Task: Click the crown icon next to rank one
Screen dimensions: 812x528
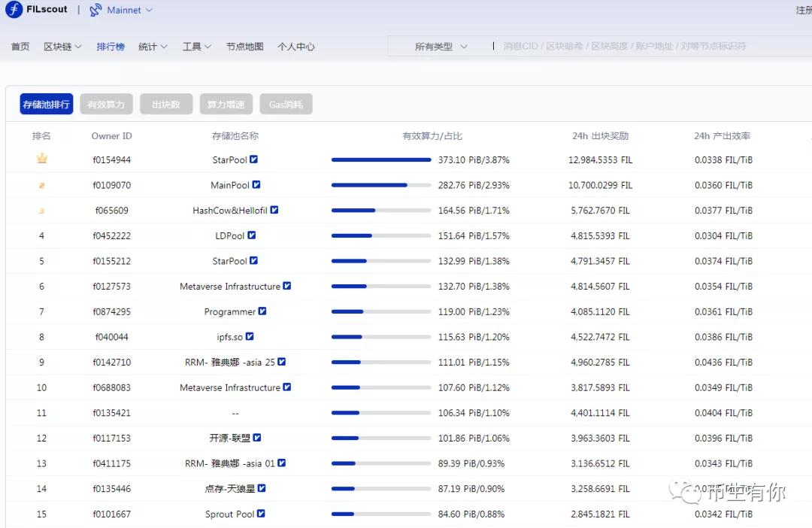Action: (x=41, y=159)
